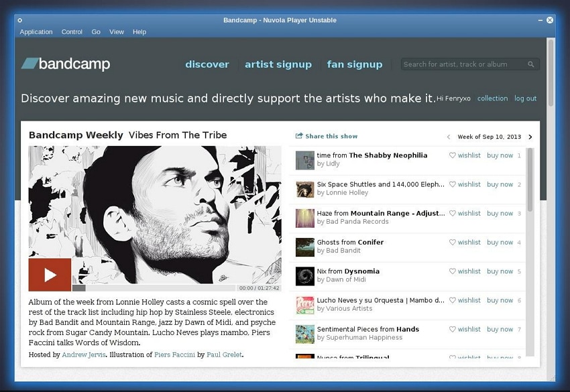Open the collection link
570x392 pixels.
coord(493,99)
